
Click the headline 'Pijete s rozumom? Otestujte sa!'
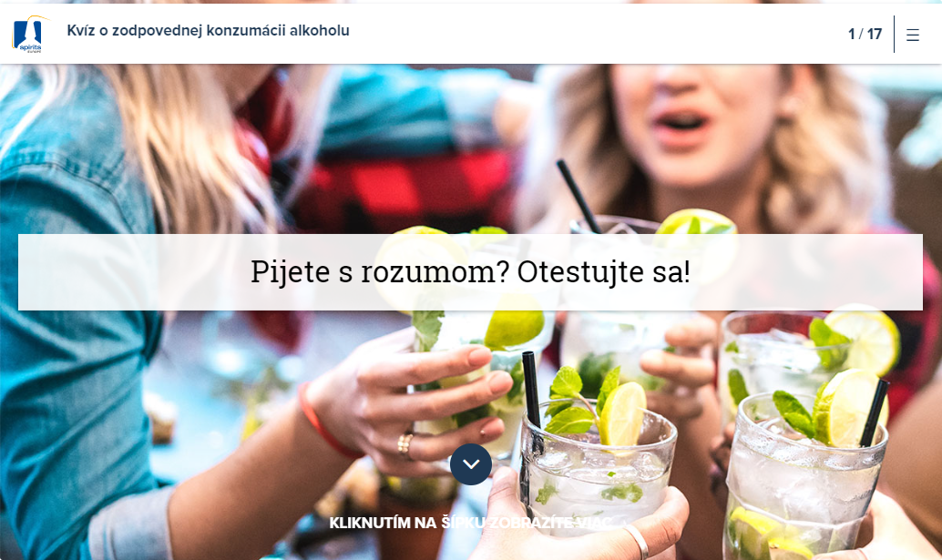click(470, 272)
